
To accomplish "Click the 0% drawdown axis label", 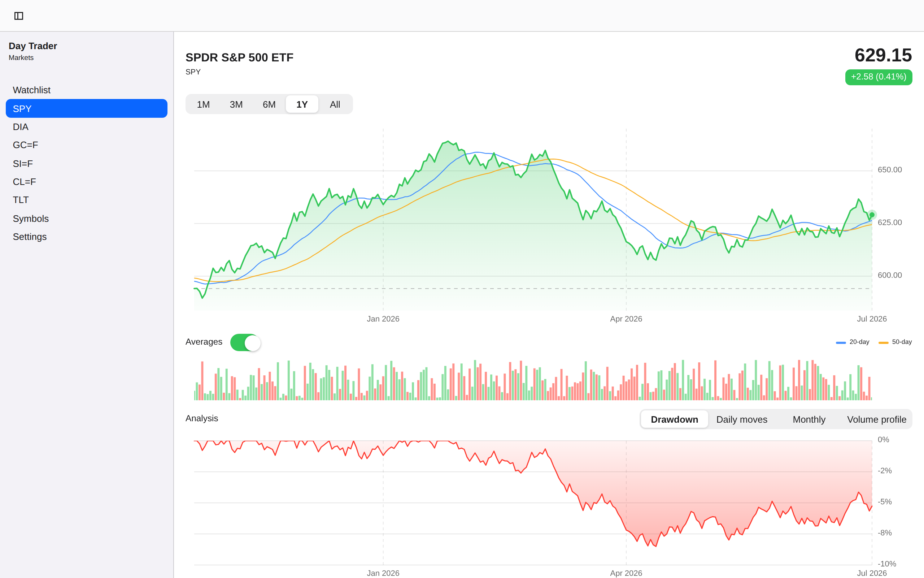I will click(883, 440).
